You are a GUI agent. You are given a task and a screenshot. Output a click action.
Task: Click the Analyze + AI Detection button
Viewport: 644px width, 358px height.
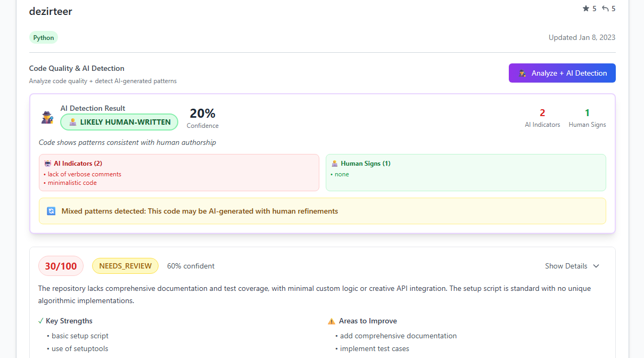562,73
